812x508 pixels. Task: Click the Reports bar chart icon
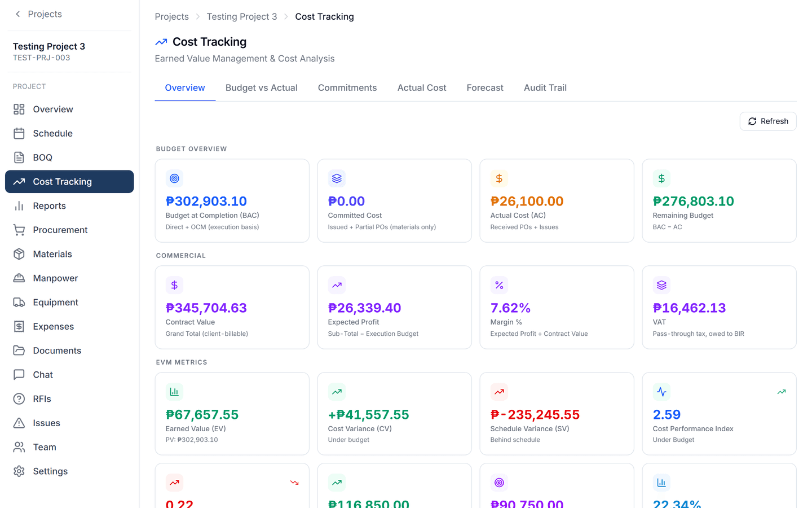coord(19,206)
